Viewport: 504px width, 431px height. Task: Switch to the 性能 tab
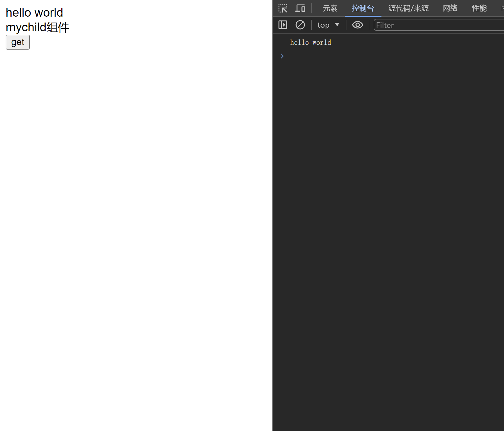point(479,8)
